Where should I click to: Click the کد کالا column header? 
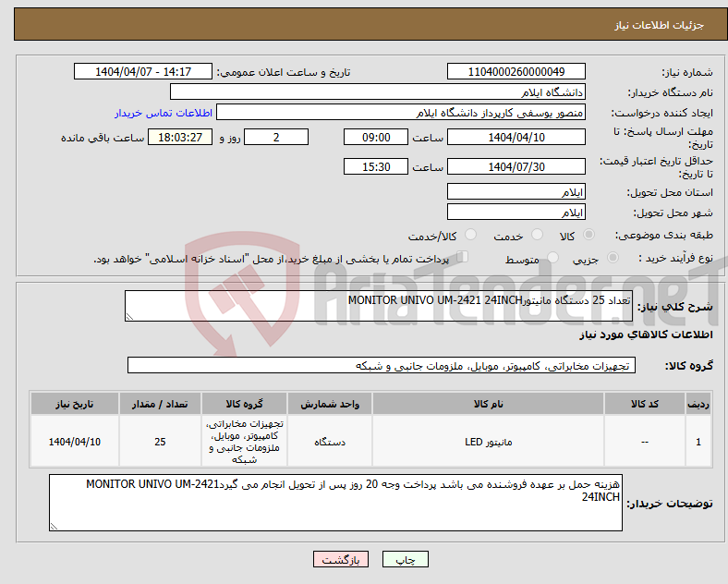[x=645, y=404]
